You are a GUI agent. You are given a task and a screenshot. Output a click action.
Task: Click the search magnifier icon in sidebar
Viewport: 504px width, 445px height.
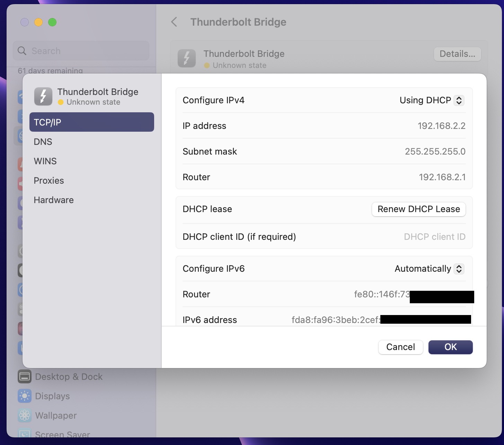point(22,51)
